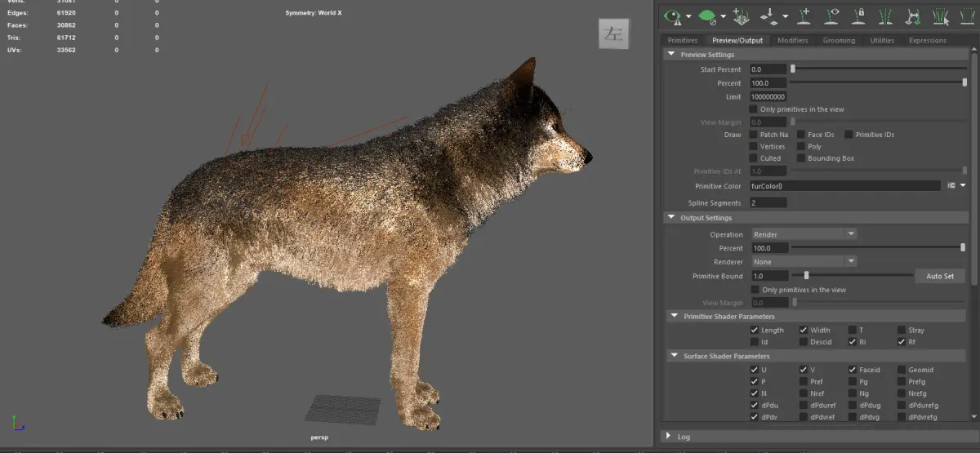Click the mirror guides icon with double arrow
This screenshot has width=980, height=453.
click(914, 15)
